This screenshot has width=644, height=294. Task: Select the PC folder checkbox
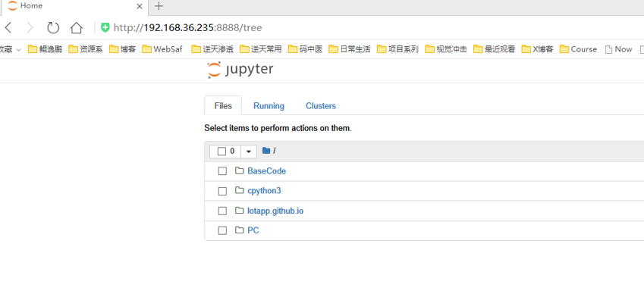(x=222, y=230)
